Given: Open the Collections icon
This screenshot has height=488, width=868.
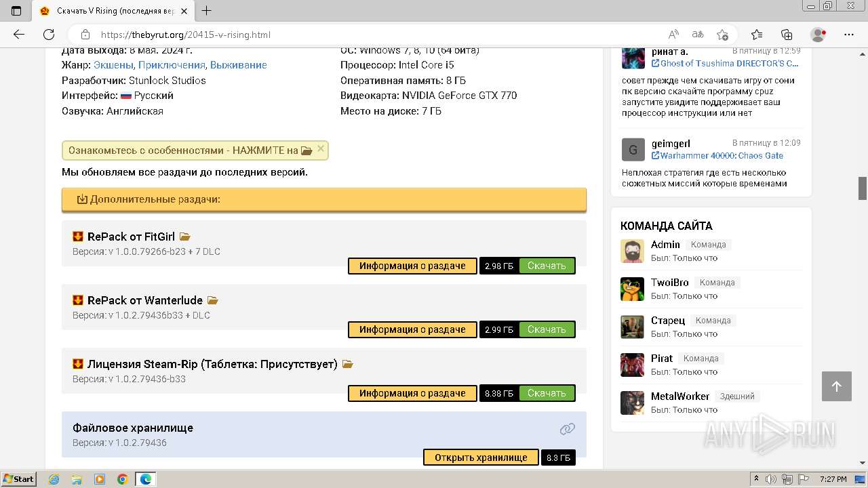Looking at the screenshot, I should tap(787, 35).
